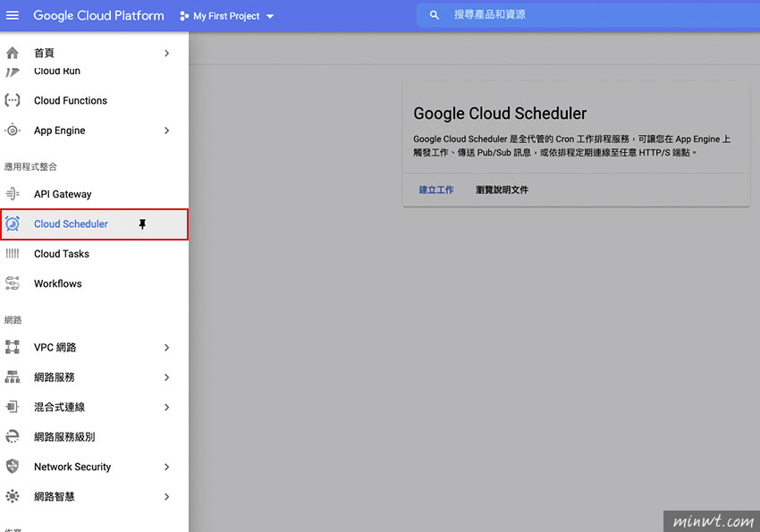Expand the 首頁 submenu chevron
Viewport: 760px width, 532px height.
[x=166, y=53]
